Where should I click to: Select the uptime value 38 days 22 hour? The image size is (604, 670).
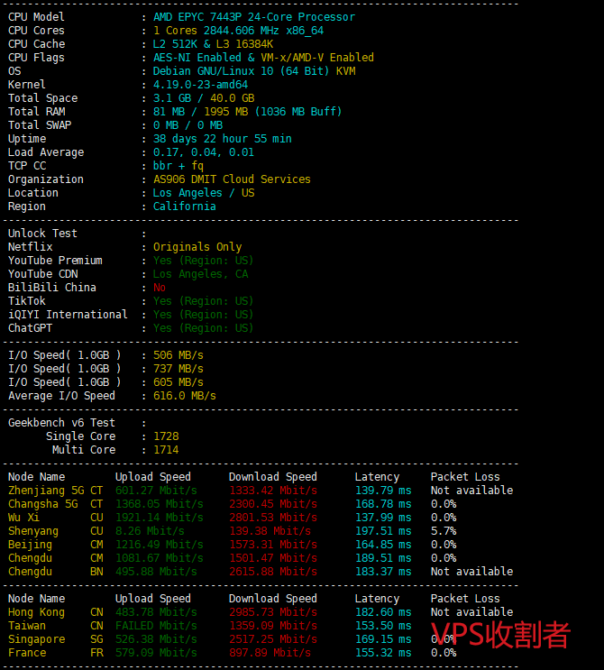[x=222, y=139]
